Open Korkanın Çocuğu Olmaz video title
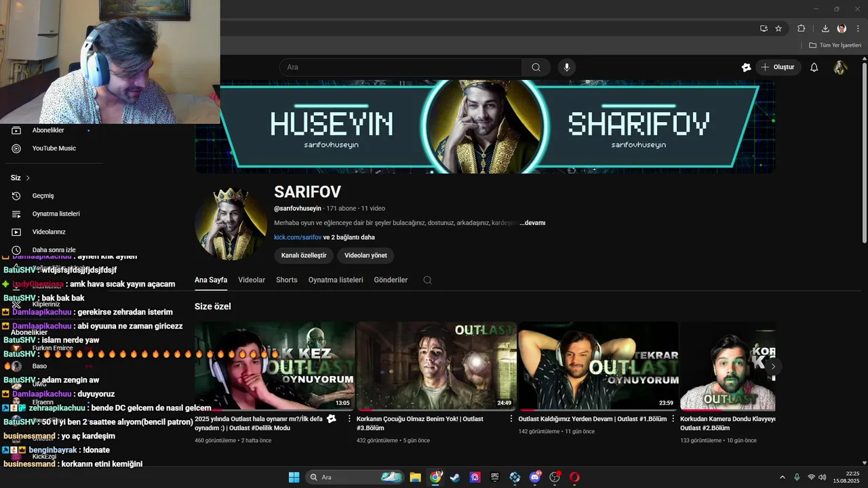This screenshot has height=488, width=868. pyautogui.click(x=420, y=424)
